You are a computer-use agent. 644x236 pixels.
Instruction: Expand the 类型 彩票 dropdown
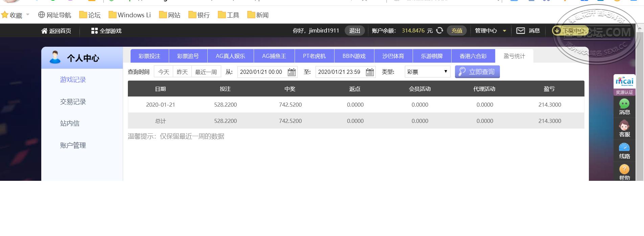pos(428,72)
